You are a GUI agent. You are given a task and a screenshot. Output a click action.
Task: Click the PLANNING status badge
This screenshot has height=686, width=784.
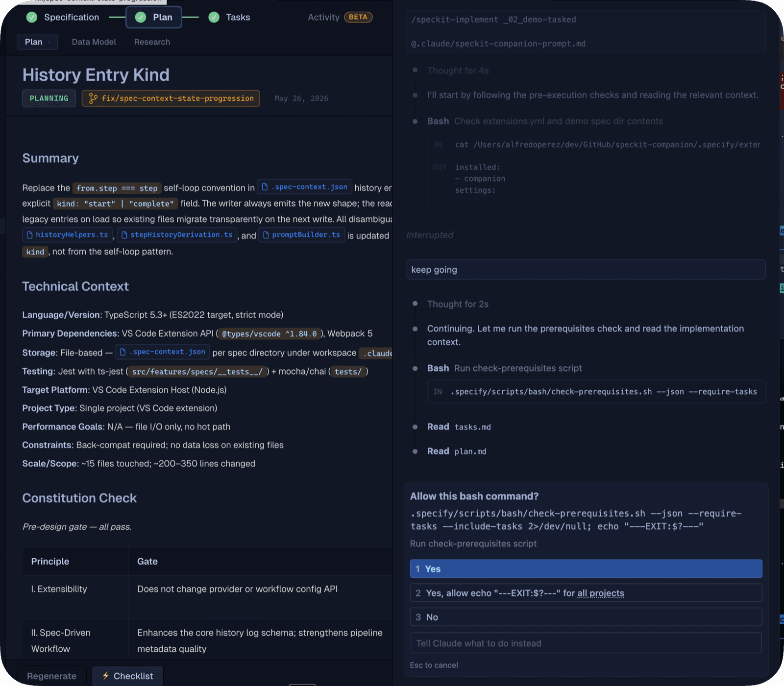pos(49,98)
